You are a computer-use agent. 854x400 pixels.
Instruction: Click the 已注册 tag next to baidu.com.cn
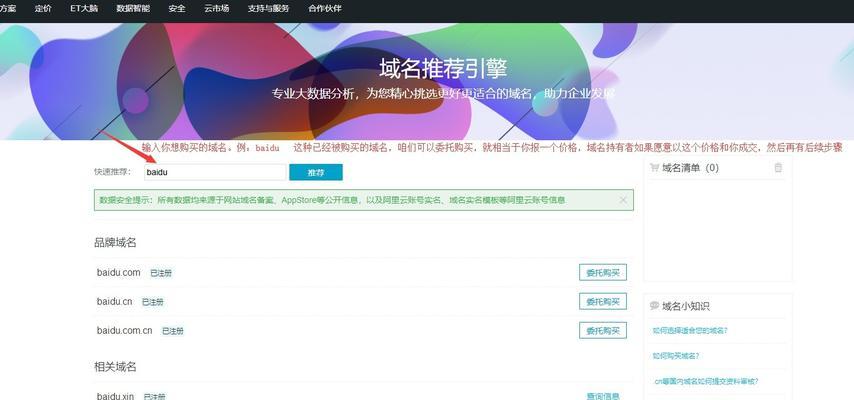pos(173,331)
